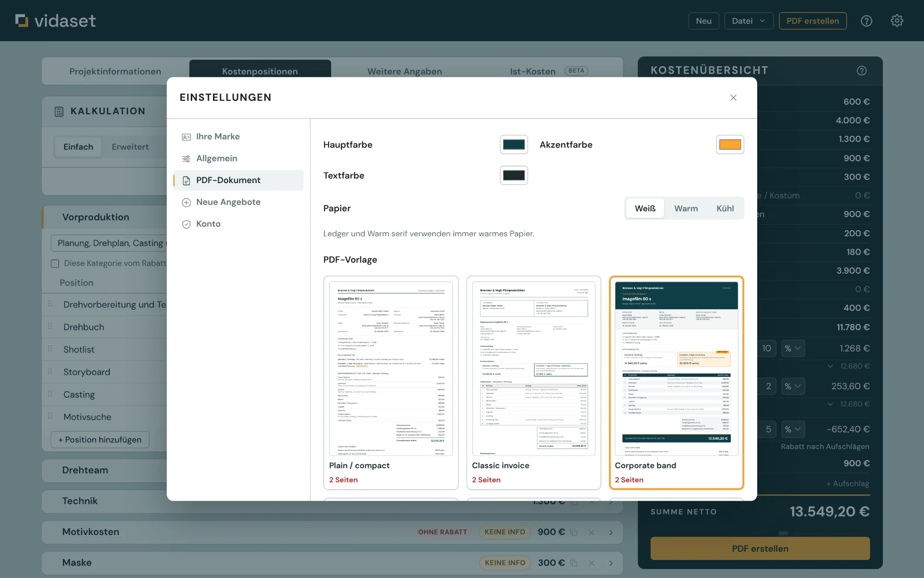924x578 pixels.
Task: Click the Kalkulation calculator icon
Action: click(59, 111)
